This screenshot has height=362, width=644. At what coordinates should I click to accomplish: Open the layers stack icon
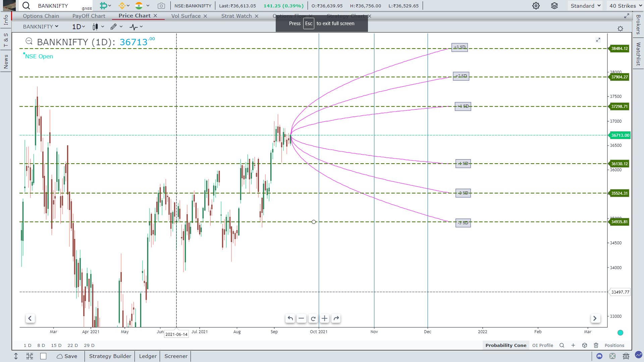click(x=554, y=6)
